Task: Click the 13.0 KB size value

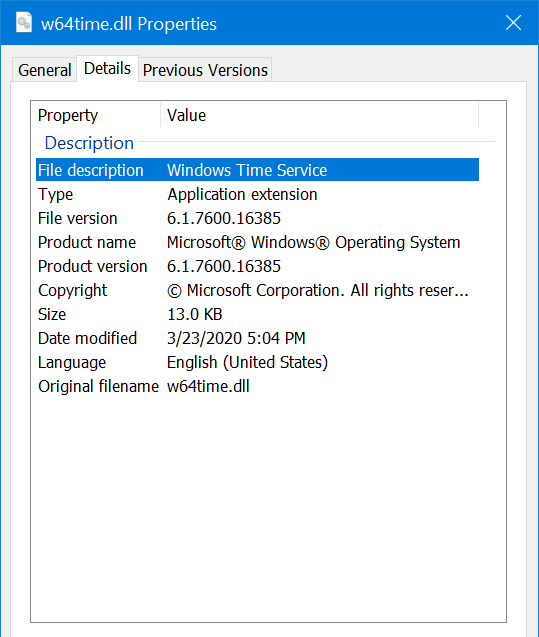Action: pyautogui.click(x=195, y=314)
